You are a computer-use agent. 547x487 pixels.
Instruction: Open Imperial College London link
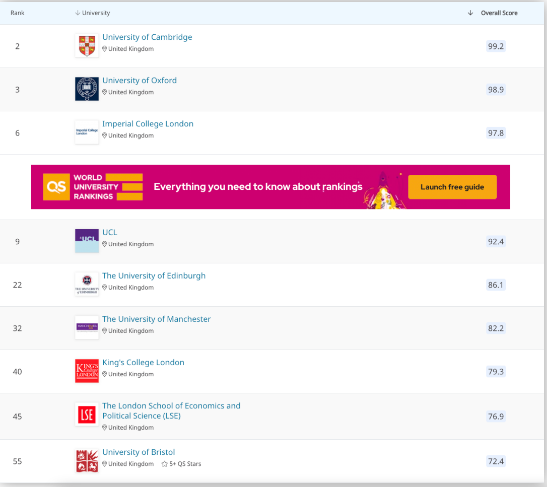click(148, 124)
